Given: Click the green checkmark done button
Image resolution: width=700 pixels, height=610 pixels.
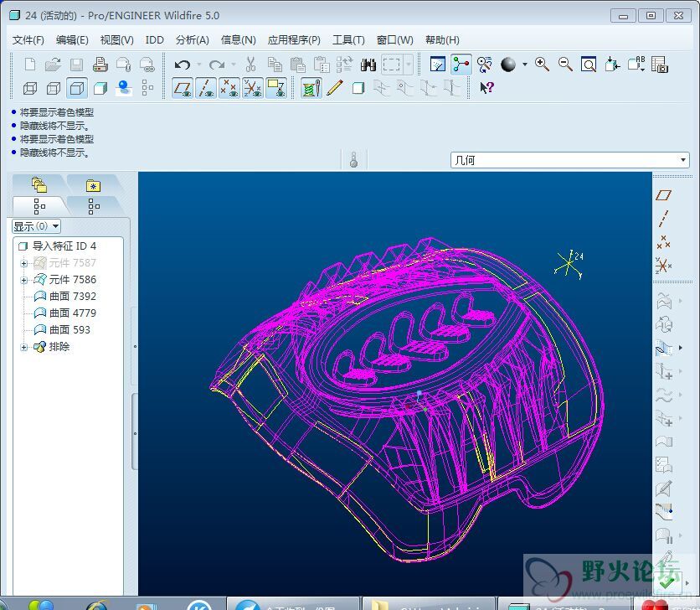Looking at the screenshot, I should [667, 582].
